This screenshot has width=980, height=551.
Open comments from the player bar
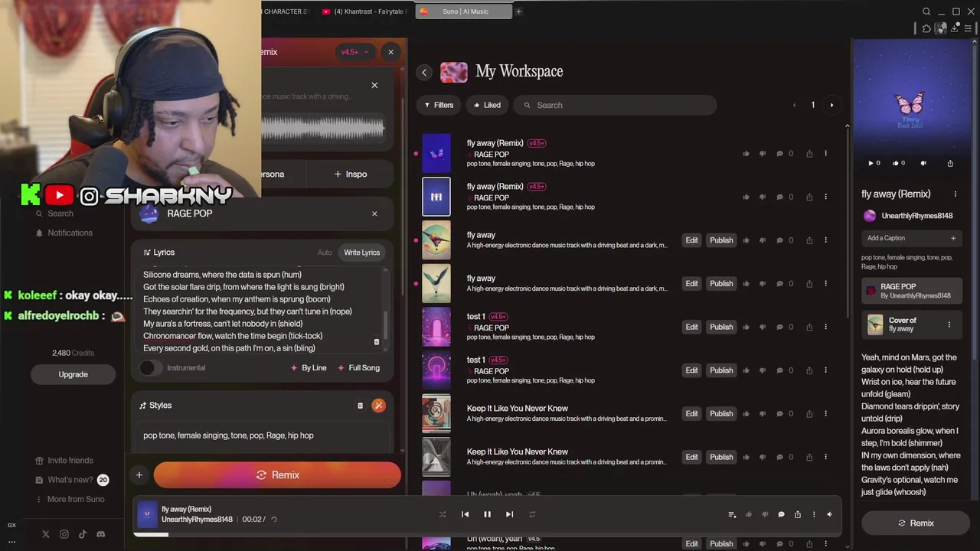click(x=781, y=514)
